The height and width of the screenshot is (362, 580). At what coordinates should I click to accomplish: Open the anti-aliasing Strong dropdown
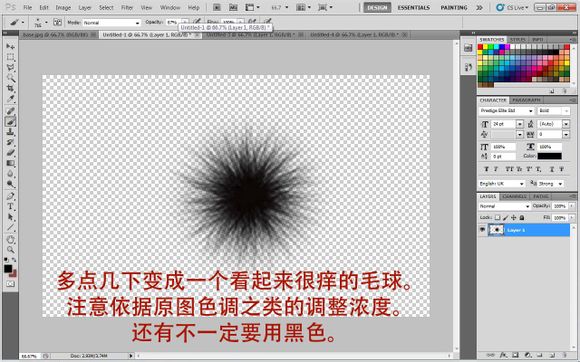(551, 183)
